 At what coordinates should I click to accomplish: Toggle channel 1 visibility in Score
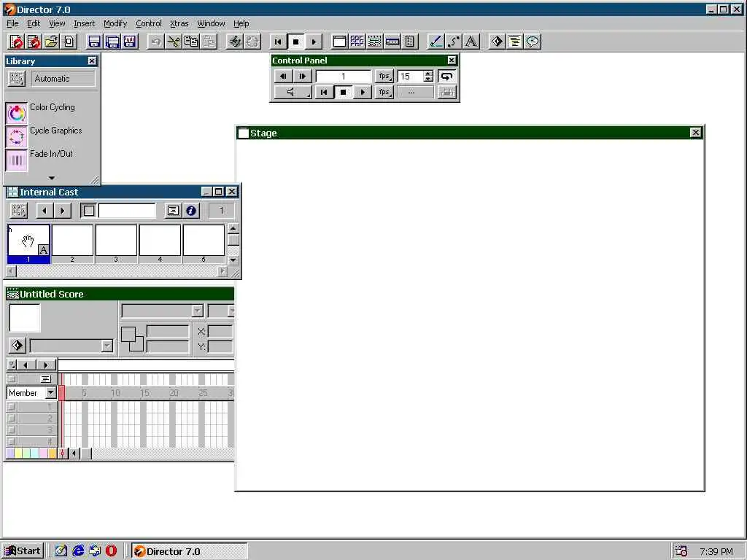pyautogui.click(x=12, y=407)
